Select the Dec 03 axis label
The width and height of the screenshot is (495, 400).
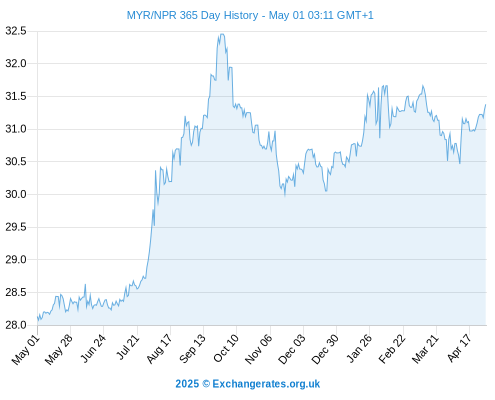tap(291, 349)
